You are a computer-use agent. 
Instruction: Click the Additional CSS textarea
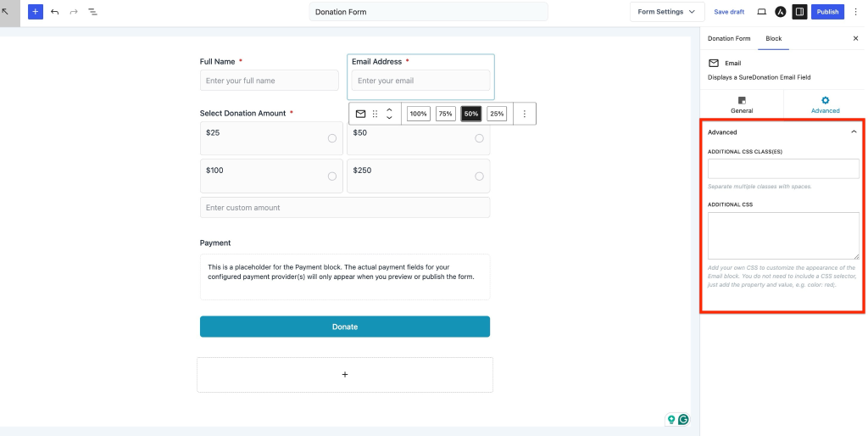[x=783, y=236]
